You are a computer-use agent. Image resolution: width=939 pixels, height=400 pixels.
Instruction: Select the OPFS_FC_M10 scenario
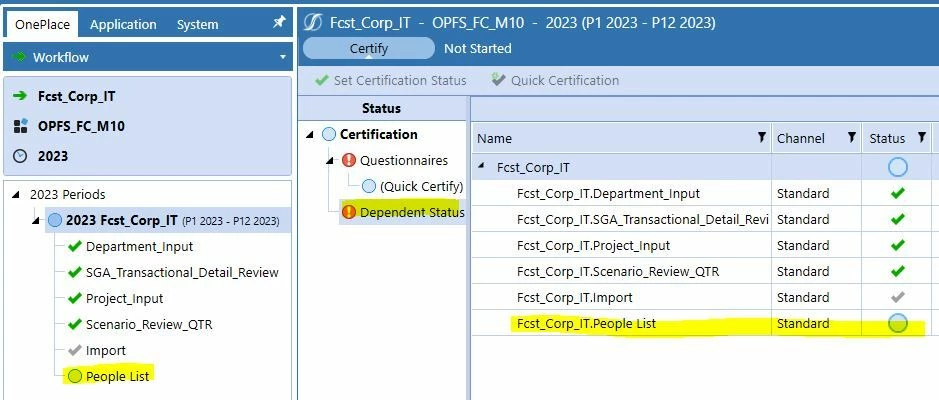[81, 126]
